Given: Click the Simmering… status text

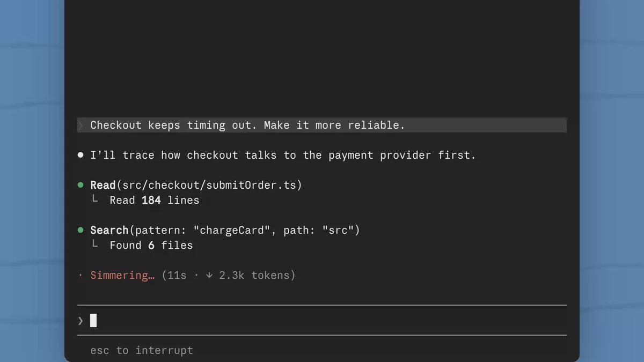Looking at the screenshot, I should click(122, 275).
